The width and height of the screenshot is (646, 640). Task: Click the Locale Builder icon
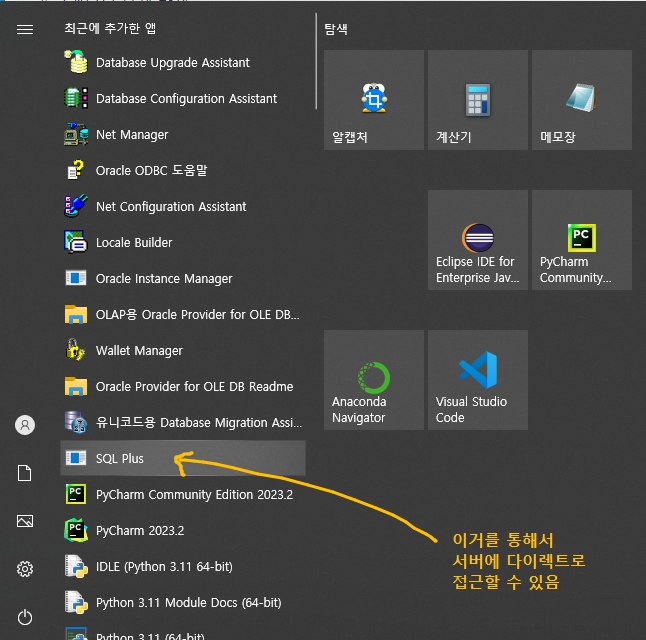click(x=76, y=242)
